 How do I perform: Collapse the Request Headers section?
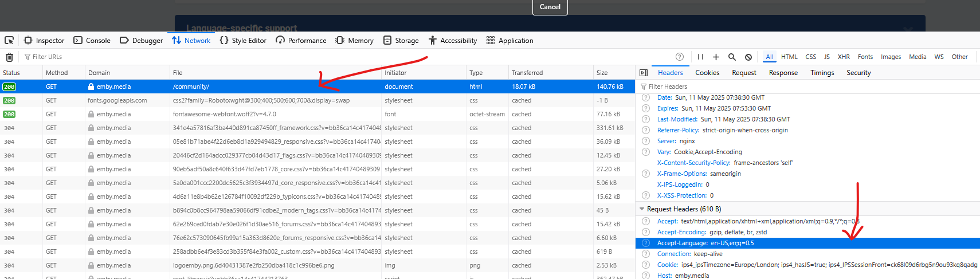(642, 209)
